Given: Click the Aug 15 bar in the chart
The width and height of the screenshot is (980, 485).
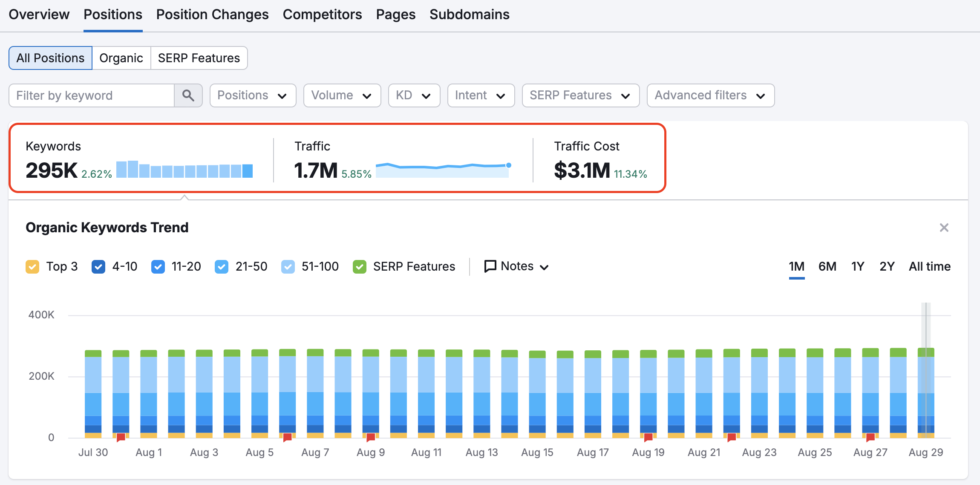Looking at the screenshot, I should (537, 394).
